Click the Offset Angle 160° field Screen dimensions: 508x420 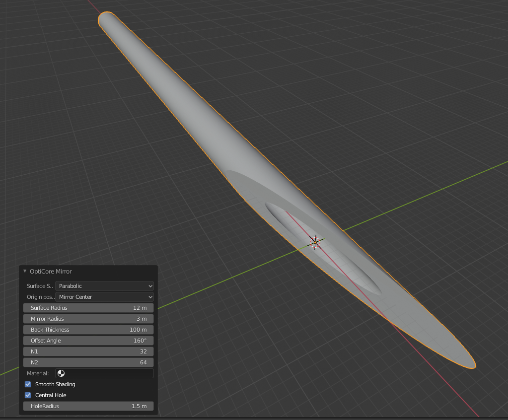click(x=88, y=341)
